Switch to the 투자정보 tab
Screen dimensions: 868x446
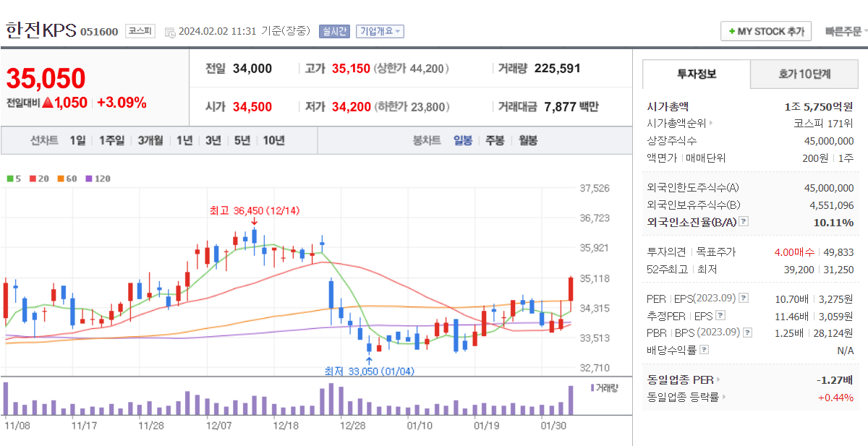[x=697, y=74]
